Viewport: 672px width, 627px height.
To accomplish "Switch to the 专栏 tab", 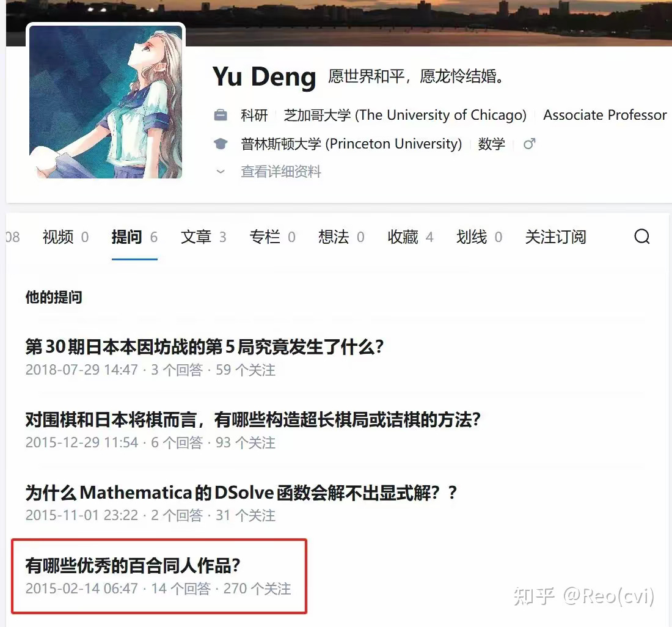I will click(x=272, y=237).
